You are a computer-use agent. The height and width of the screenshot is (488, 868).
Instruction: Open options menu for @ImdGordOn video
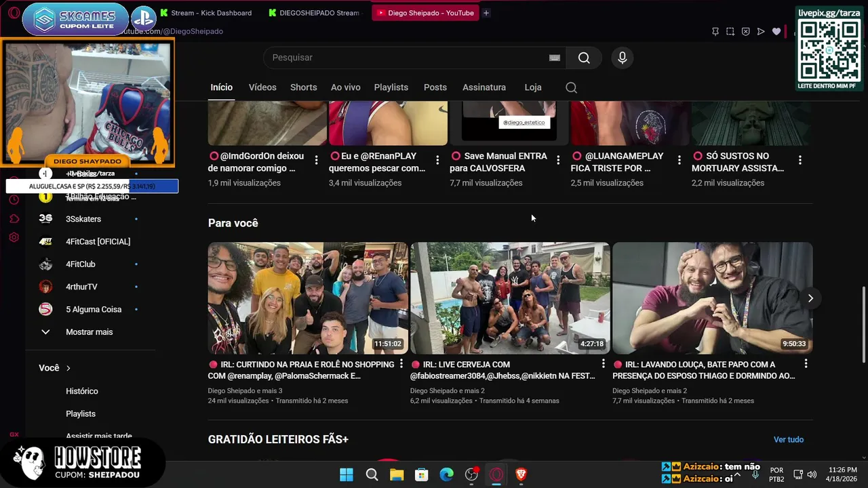tap(316, 161)
